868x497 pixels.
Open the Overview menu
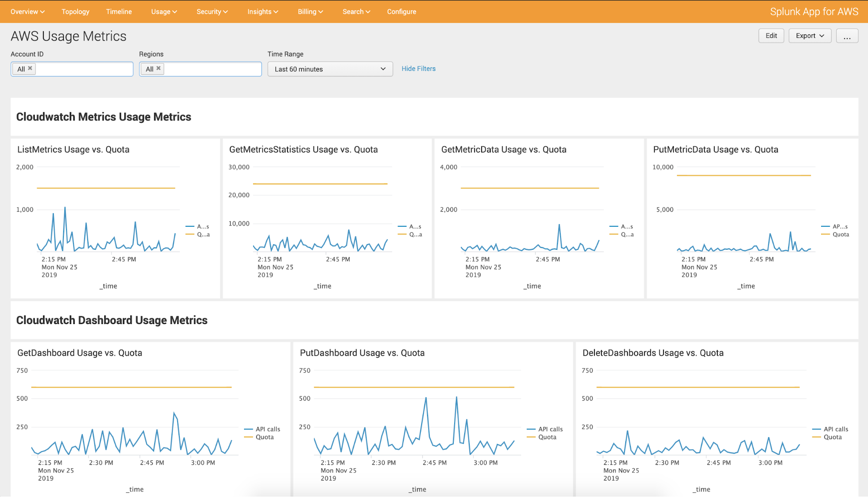(x=27, y=12)
